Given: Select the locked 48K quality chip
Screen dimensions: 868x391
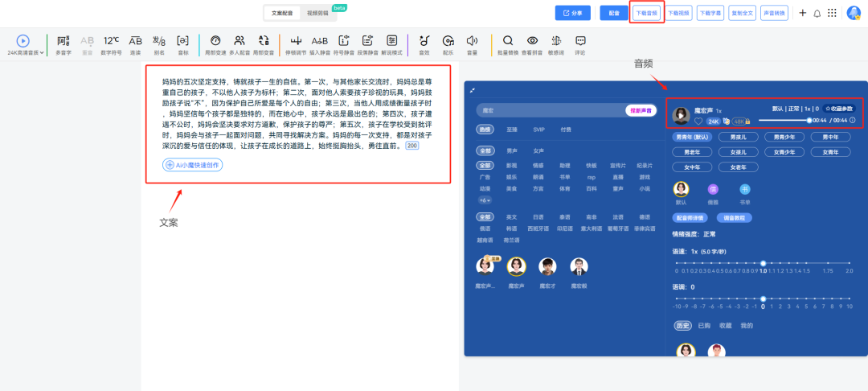Looking at the screenshot, I should tap(741, 121).
